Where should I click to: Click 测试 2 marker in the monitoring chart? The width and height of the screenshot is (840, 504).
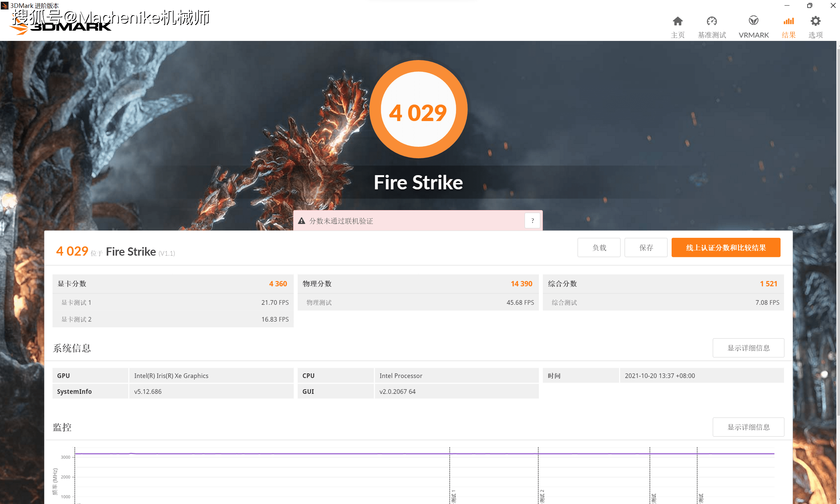click(x=542, y=496)
